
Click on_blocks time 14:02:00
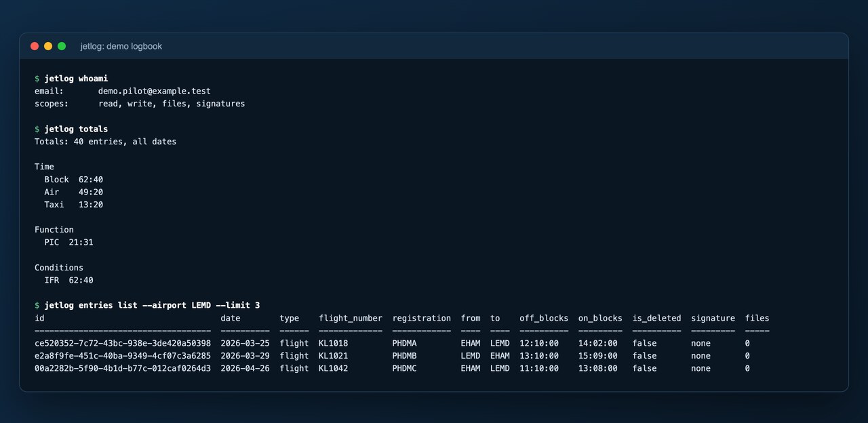(x=598, y=343)
